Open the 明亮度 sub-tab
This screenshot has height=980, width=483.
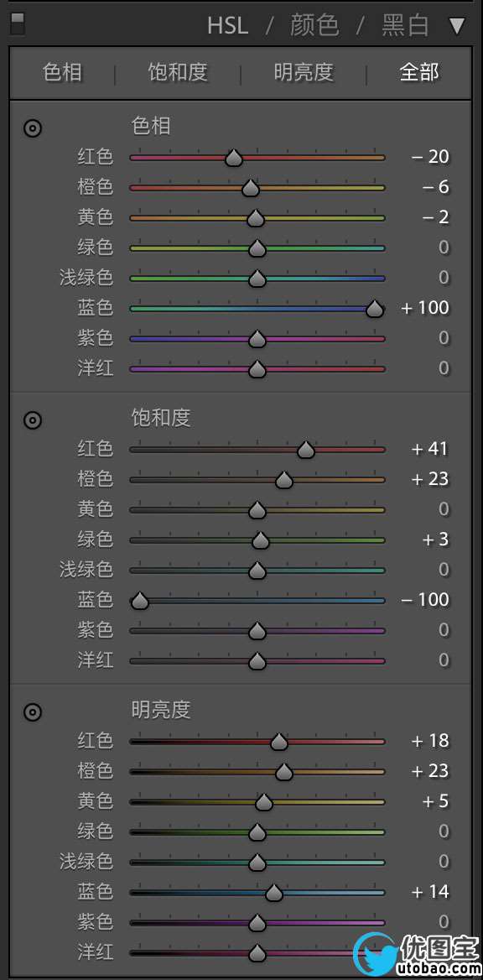pyautogui.click(x=304, y=72)
